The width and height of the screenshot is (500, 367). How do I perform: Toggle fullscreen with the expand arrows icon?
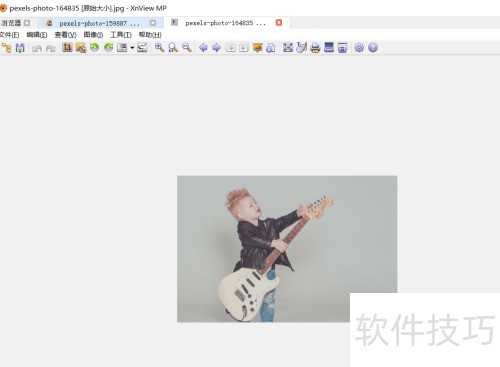click(288, 48)
